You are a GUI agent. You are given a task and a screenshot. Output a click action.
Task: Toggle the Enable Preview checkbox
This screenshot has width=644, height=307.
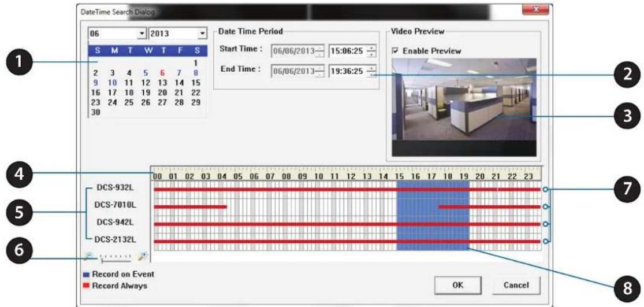[396, 51]
